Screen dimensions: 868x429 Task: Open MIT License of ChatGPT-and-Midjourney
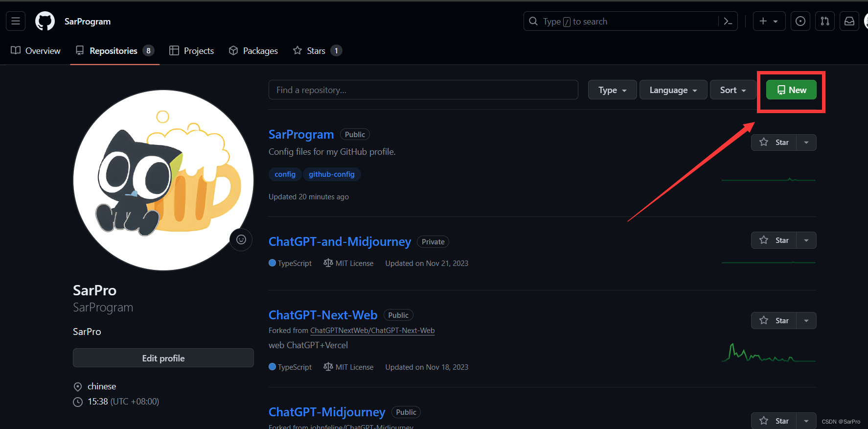click(348, 263)
